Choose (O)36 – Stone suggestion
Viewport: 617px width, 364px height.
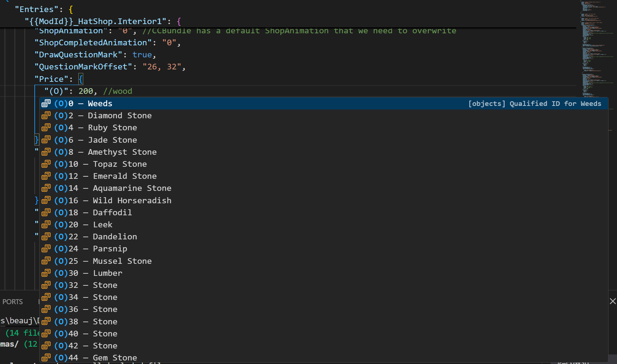point(324,309)
